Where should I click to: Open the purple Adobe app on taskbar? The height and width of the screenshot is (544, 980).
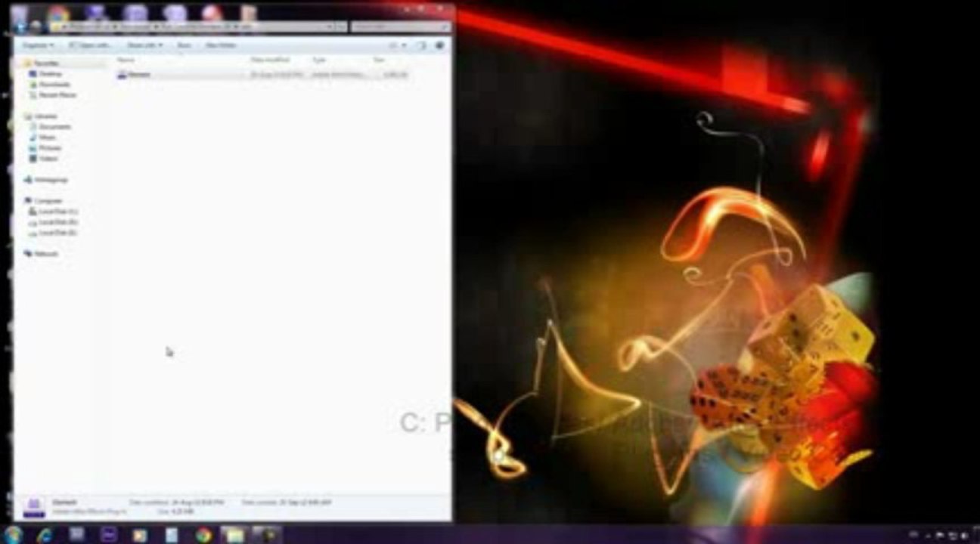coord(108,535)
